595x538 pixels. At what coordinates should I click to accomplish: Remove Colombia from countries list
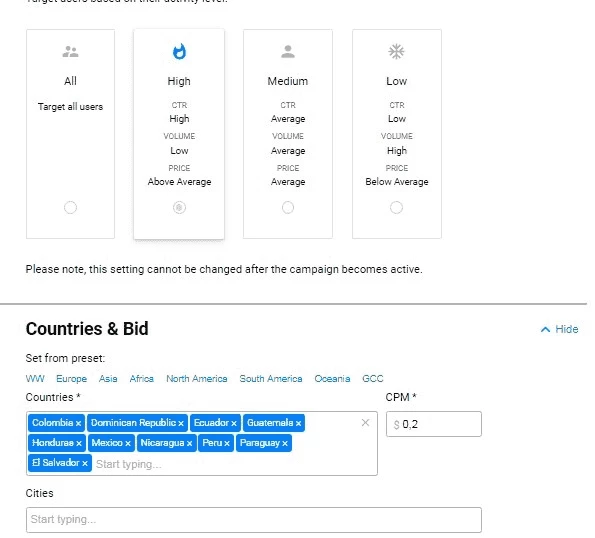point(78,423)
